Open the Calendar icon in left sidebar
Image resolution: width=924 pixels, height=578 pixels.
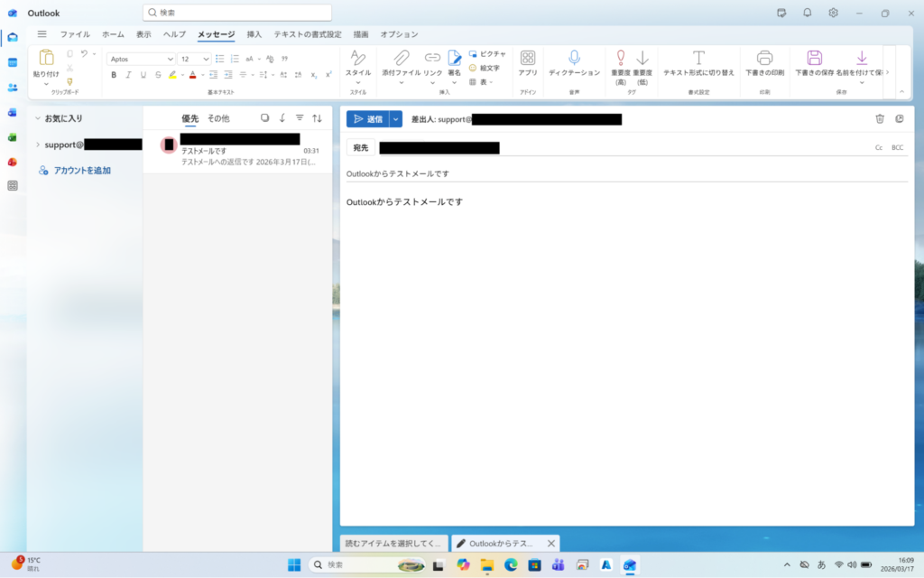coord(13,62)
